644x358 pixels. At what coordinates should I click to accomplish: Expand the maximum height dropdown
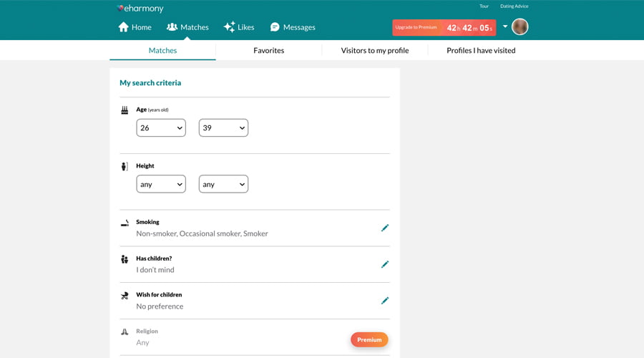point(223,184)
